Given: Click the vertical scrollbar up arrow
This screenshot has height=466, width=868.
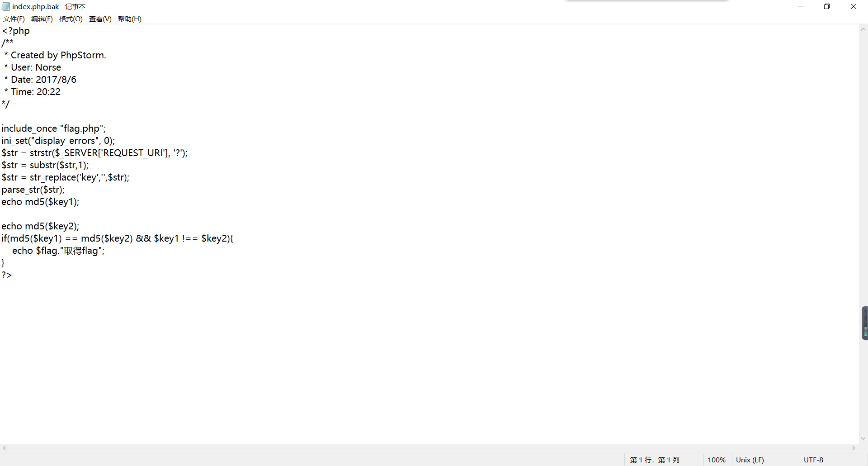Looking at the screenshot, I should 863,29.
